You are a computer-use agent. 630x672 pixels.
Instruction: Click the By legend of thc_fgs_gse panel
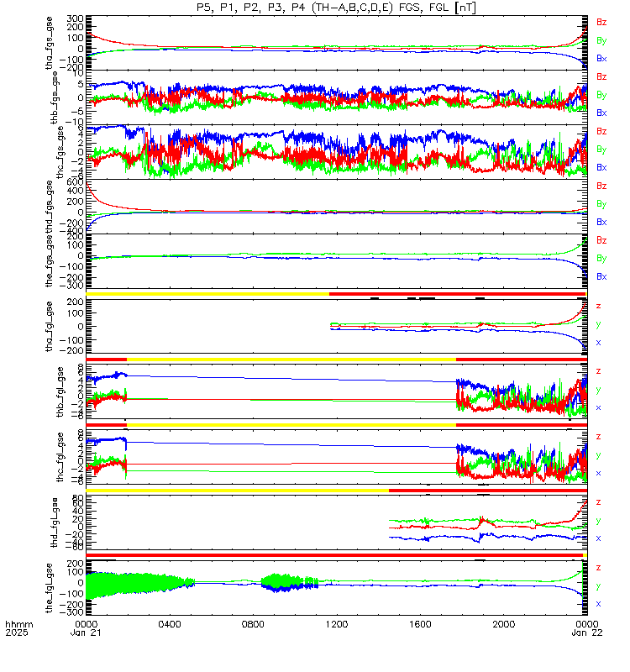click(601, 150)
